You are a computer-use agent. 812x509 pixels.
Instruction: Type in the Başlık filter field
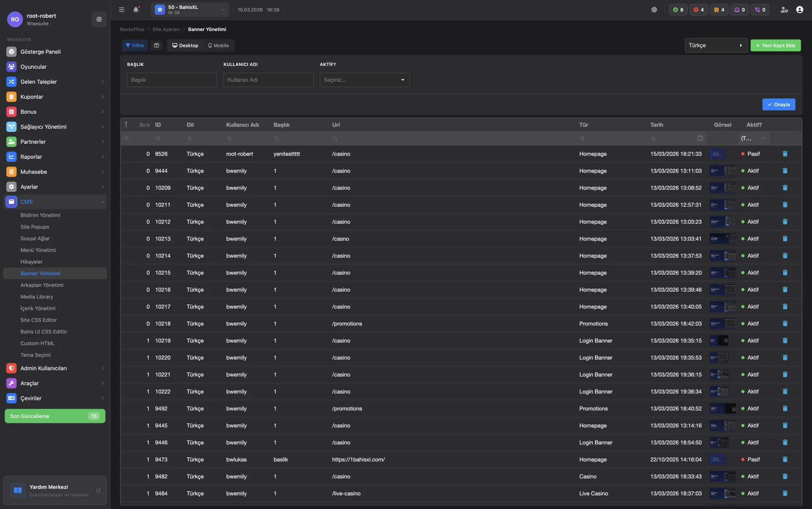point(172,80)
